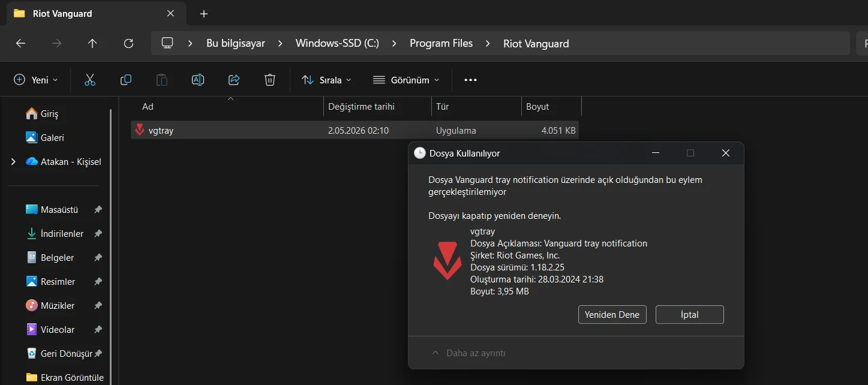Refresh the current folder view

(128, 43)
